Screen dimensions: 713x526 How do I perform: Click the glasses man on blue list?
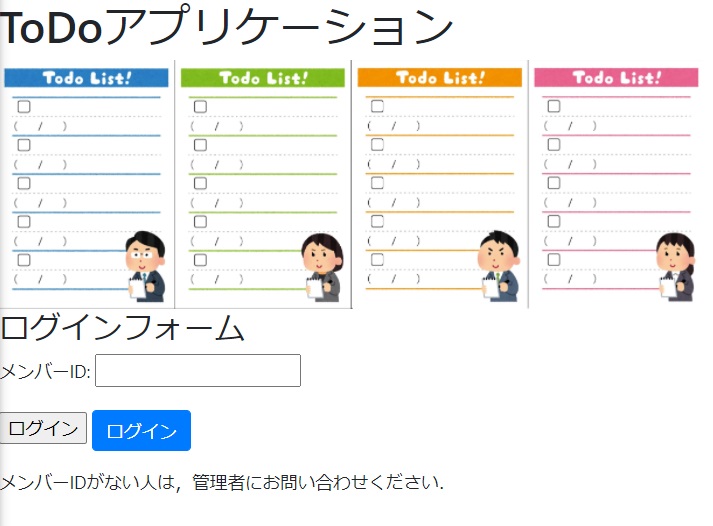click(146, 265)
